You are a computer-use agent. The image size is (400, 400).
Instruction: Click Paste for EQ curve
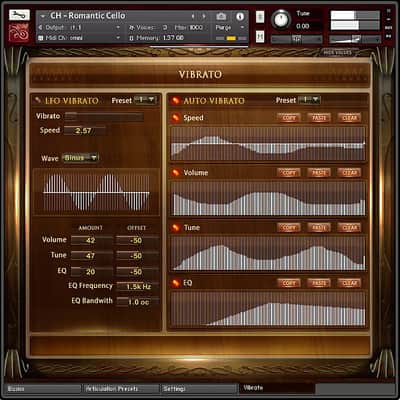point(319,283)
